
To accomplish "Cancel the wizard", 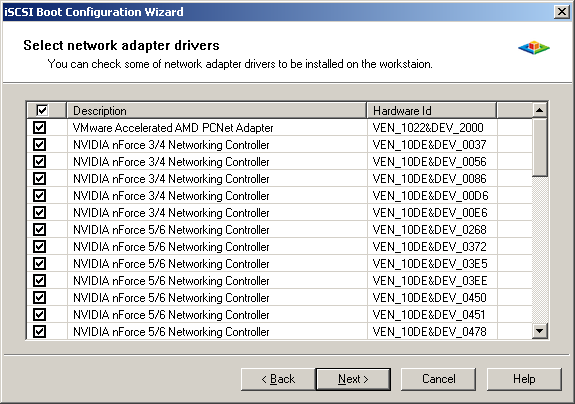I will click(439, 379).
